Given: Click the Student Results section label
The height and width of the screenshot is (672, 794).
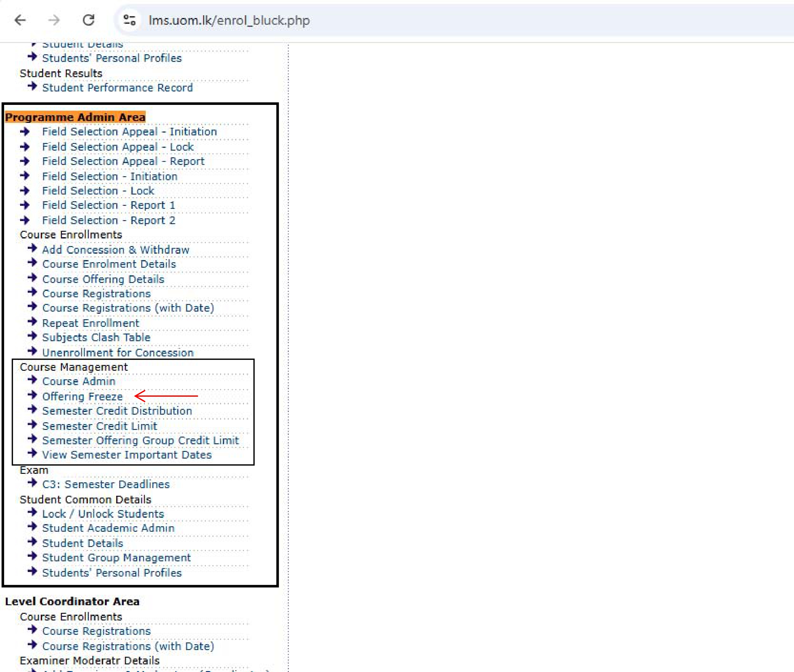Looking at the screenshot, I should tap(61, 73).
